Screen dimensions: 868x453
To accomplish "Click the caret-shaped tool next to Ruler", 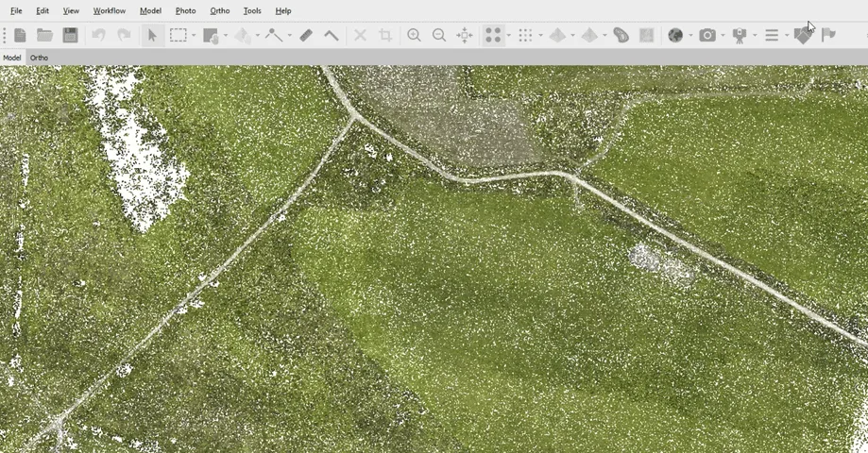I will (x=331, y=36).
